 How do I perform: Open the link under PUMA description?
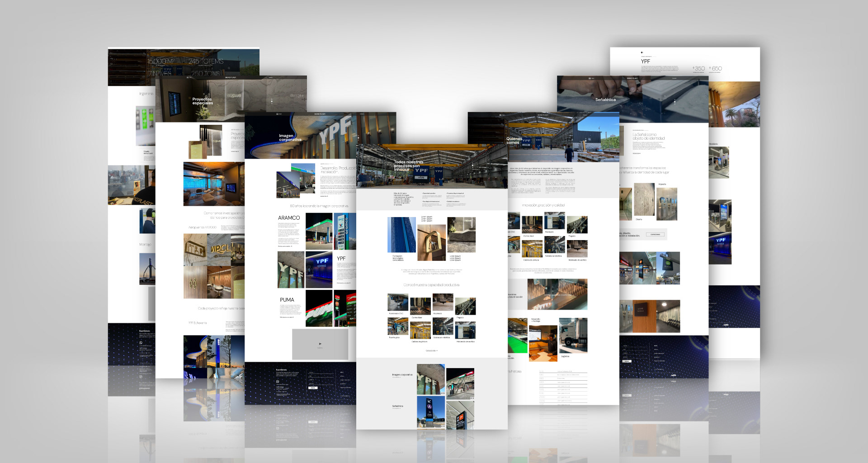click(x=287, y=317)
